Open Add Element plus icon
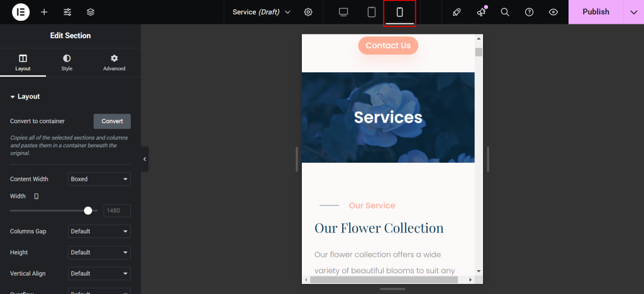The height and width of the screenshot is (294, 644). (44, 12)
